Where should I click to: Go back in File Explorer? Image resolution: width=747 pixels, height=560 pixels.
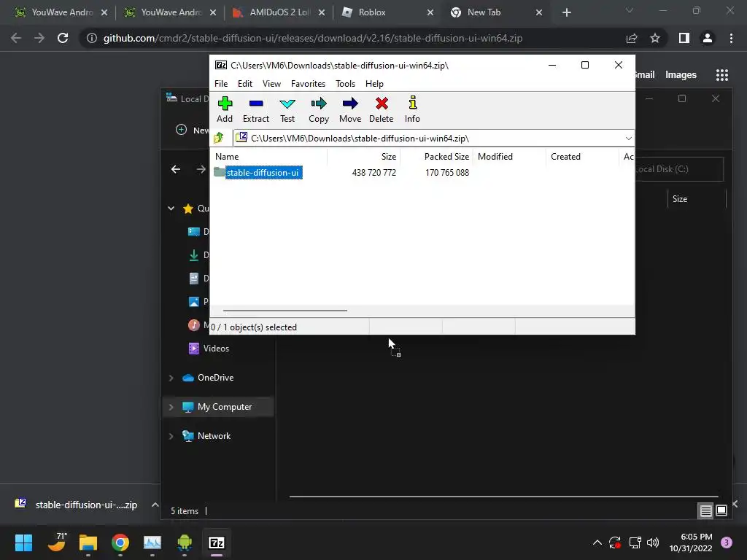pos(176,169)
